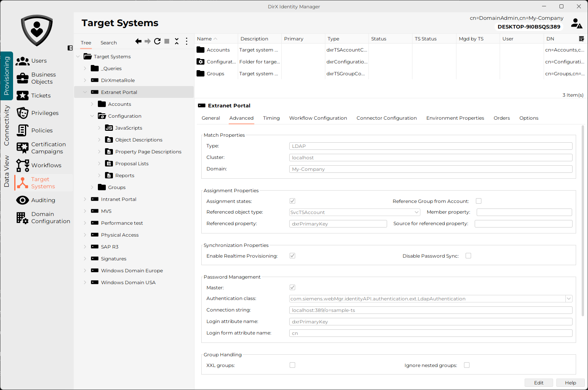
Task: Switch to the Search tab
Action: click(x=109, y=43)
